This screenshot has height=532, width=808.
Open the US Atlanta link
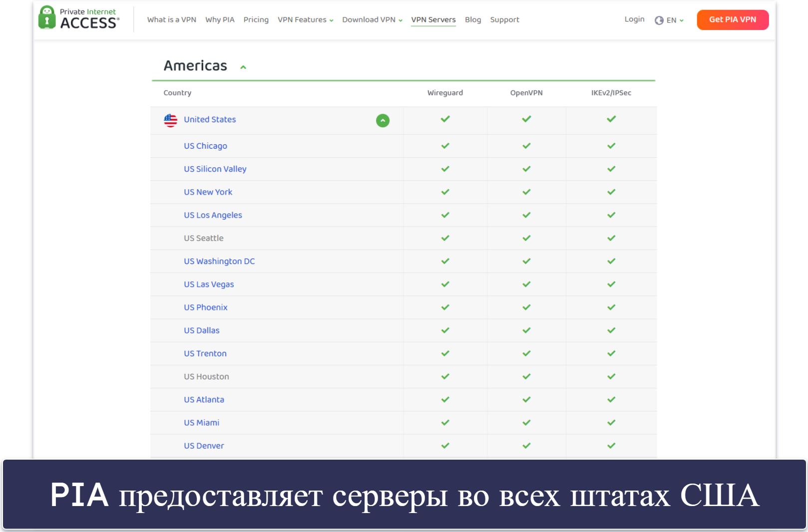click(204, 399)
